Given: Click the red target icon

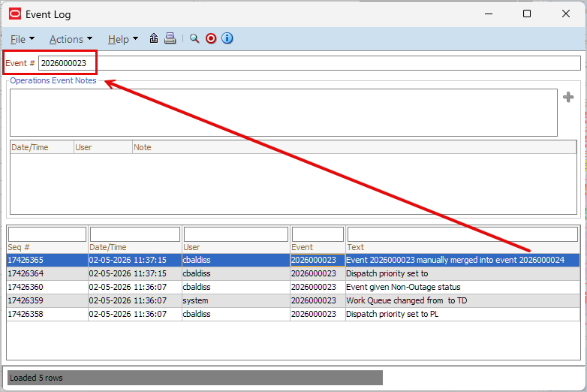Looking at the screenshot, I should tap(211, 38).
